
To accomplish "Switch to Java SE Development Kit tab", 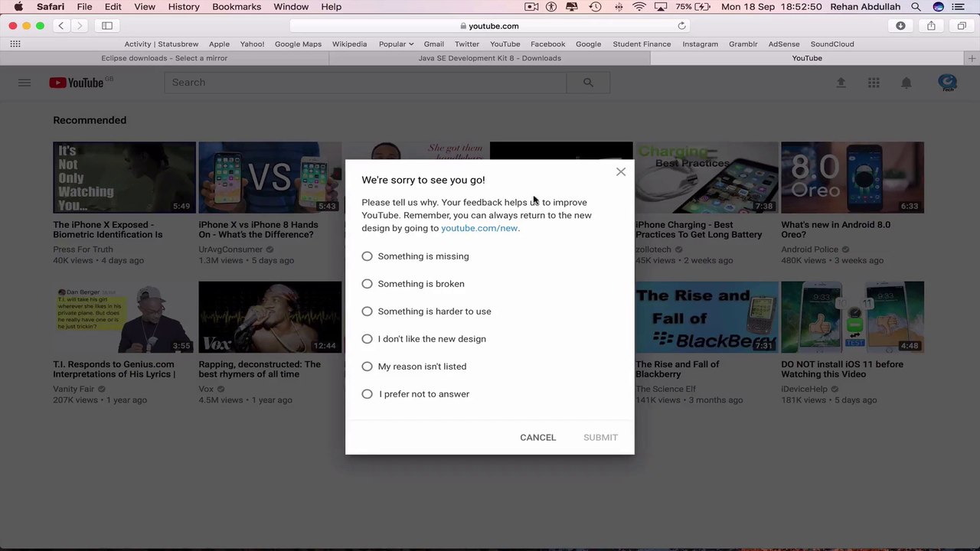I will point(490,58).
